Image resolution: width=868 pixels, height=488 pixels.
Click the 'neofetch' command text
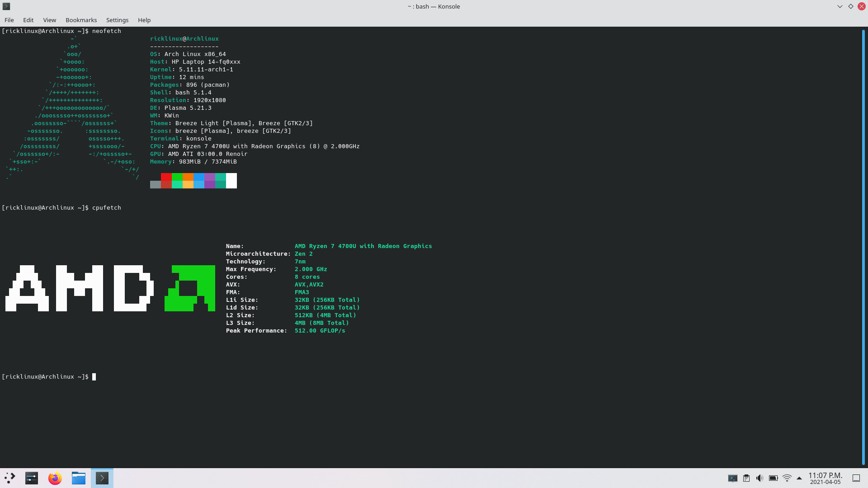click(x=107, y=31)
